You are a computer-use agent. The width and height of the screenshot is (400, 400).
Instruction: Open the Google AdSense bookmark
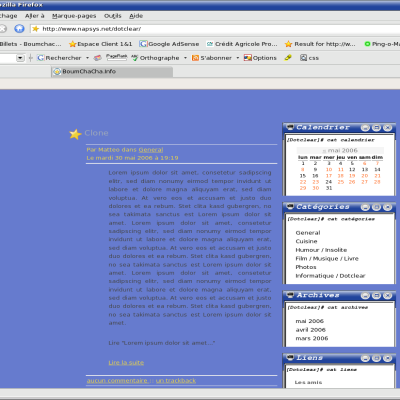[x=169, y=44]
